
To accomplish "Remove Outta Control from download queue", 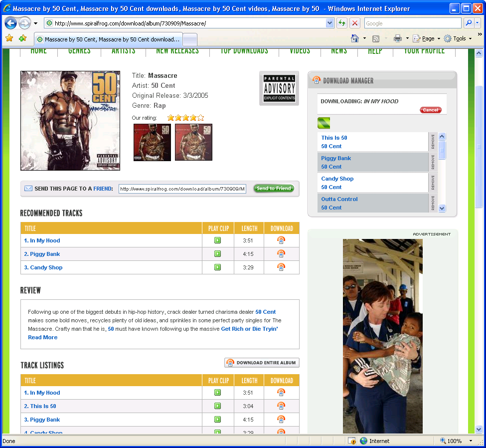I will [433, 203].
